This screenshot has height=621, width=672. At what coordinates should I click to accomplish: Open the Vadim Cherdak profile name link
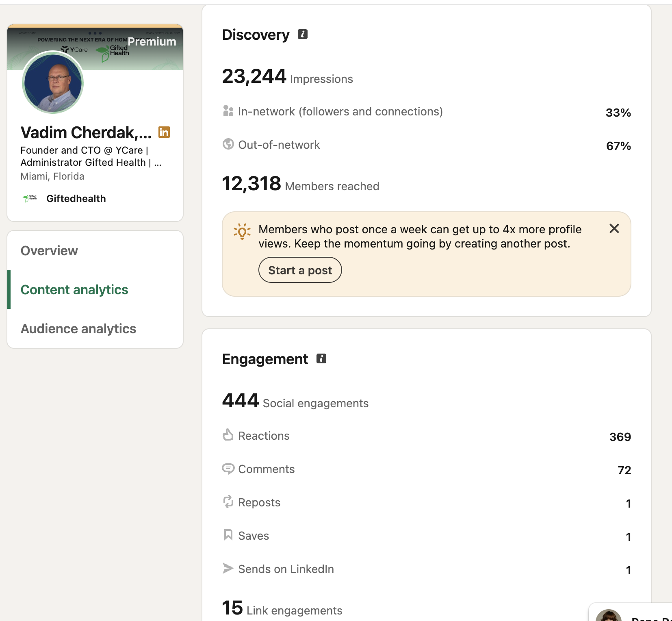(86, 132)
